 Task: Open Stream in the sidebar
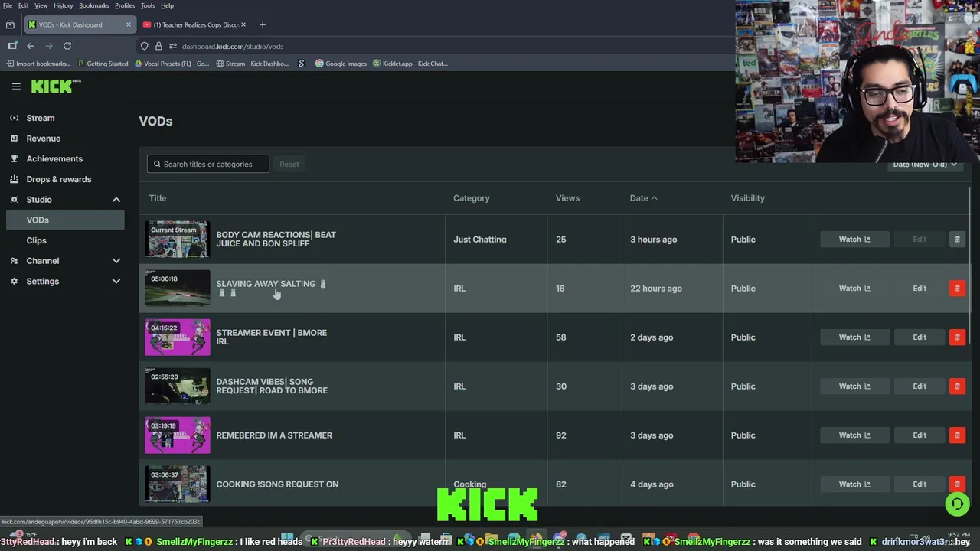click(x=41, y=118)
